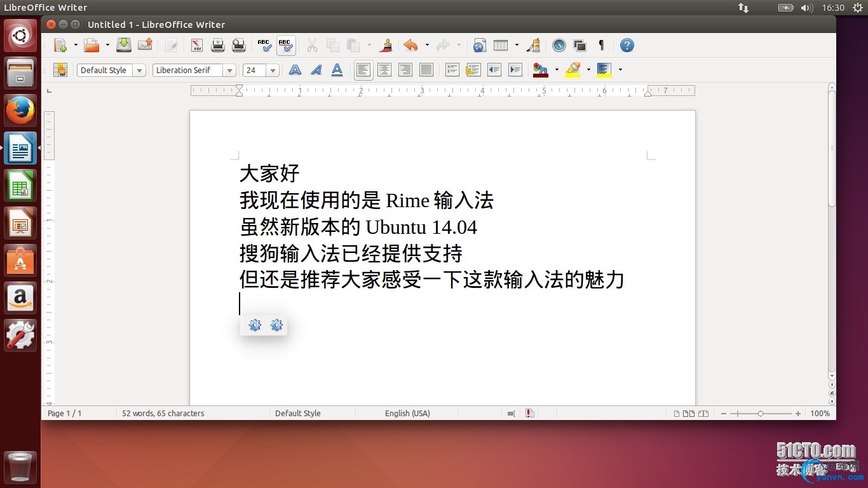Open the sound volume indicator in top panel
The image size is (868, 488).
tap(806, 8)
